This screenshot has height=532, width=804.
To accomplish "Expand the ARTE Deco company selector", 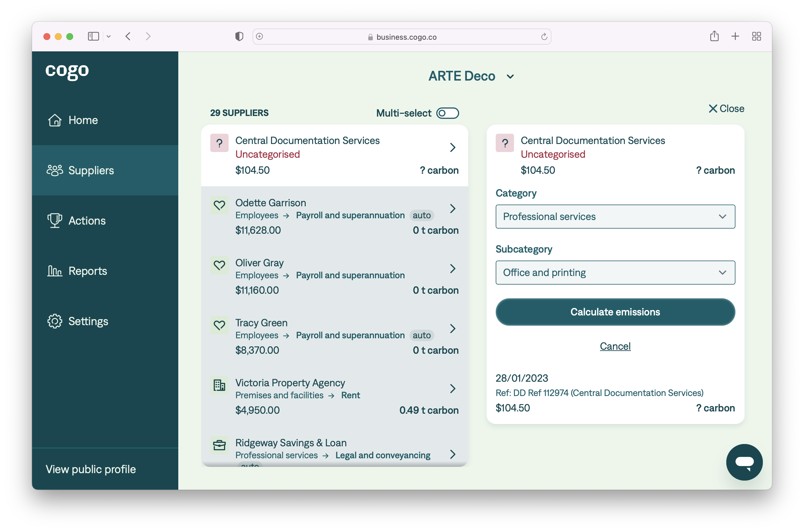I will (x=471, y=76).
